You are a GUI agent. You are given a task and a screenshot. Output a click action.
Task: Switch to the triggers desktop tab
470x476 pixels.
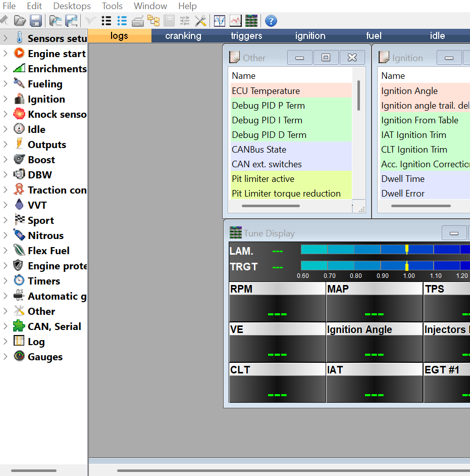tap(246, 36)
